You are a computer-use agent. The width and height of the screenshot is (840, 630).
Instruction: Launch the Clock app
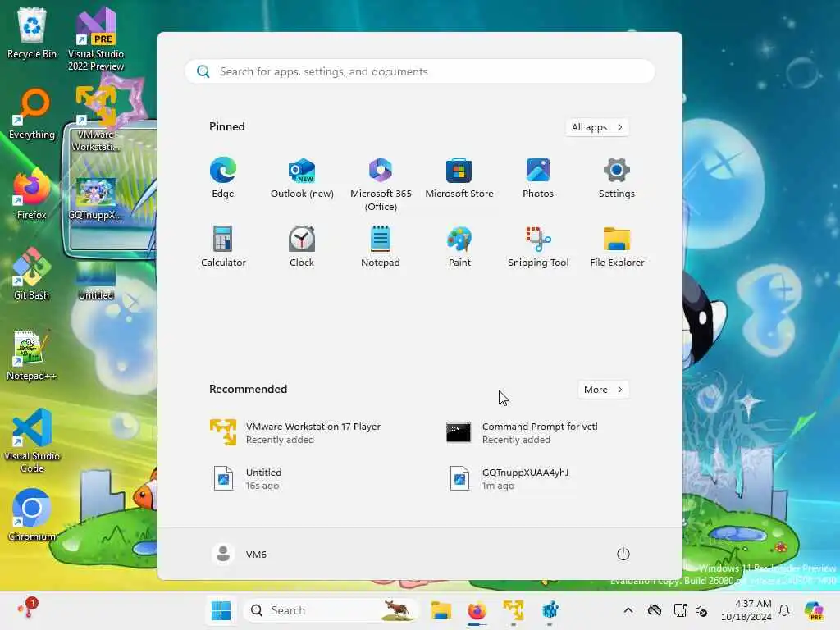tap(302, 247)
